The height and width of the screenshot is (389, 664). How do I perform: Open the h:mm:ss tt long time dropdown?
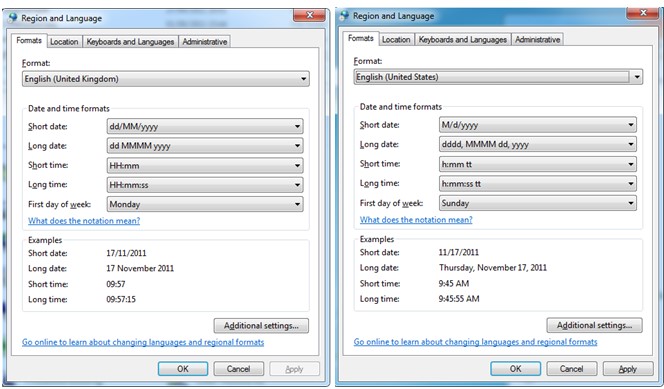click(537, 184)
